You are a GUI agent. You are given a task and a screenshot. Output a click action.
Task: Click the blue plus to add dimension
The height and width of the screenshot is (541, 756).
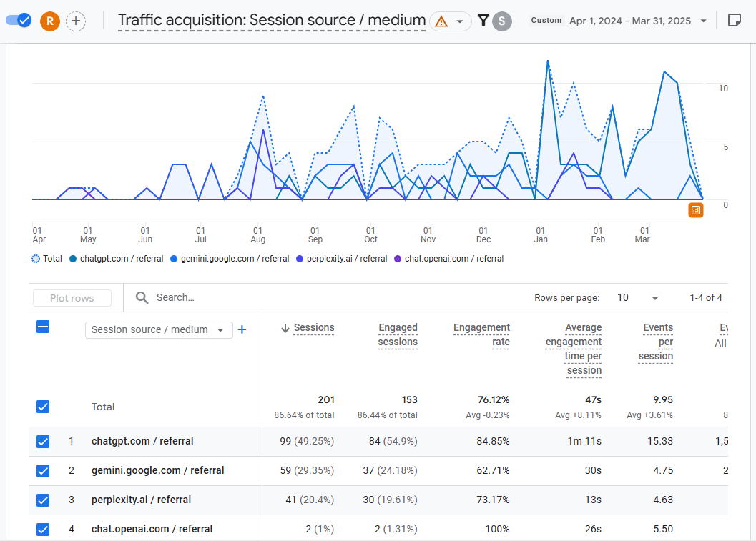click(242, 329)
